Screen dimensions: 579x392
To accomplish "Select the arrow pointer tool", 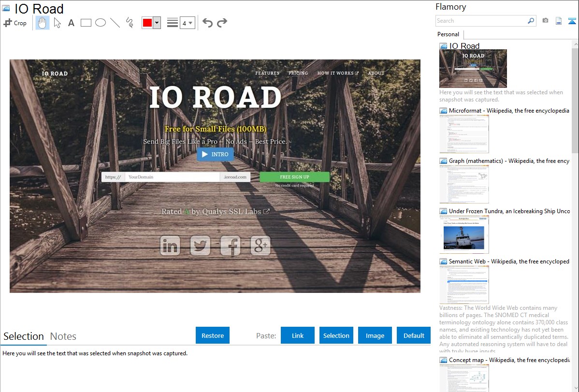I will pyautogui.click(x=57, y=23).
